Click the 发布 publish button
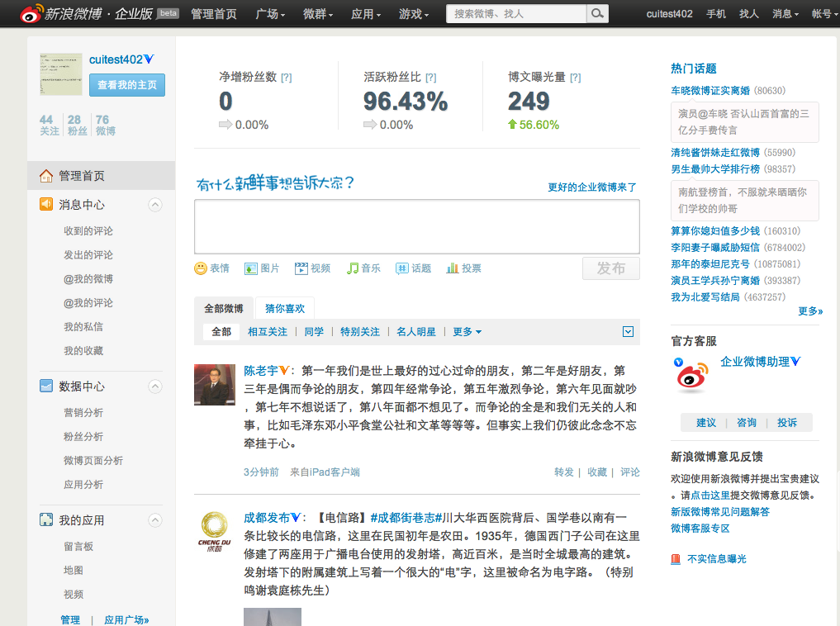Image resolution: width=840 pixels, height=626 pixels. [610, 268]
